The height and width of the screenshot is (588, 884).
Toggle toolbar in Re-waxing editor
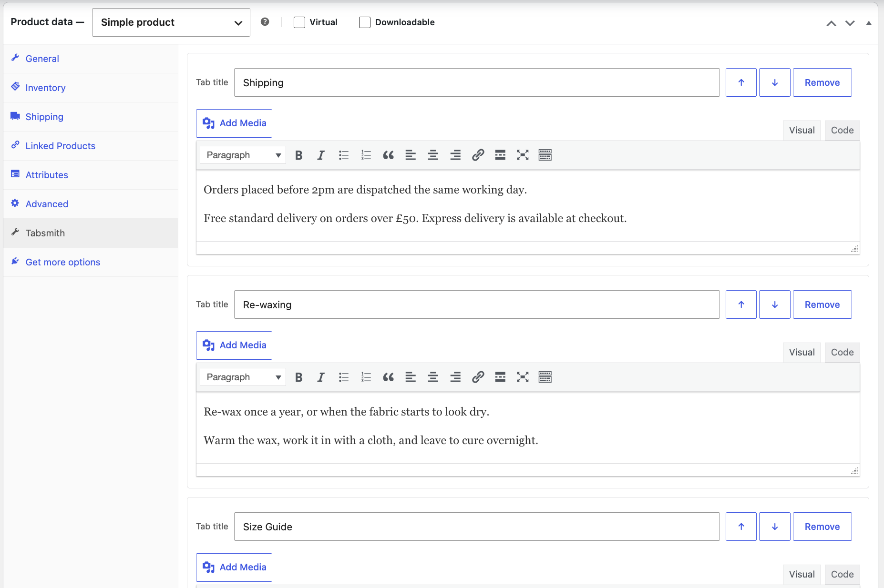545,377
